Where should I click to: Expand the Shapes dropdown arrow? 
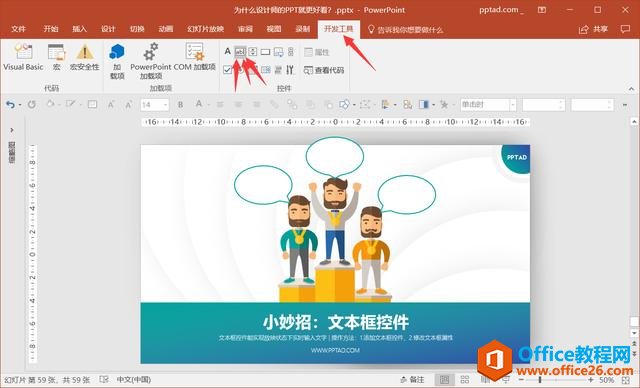point(354,105)
